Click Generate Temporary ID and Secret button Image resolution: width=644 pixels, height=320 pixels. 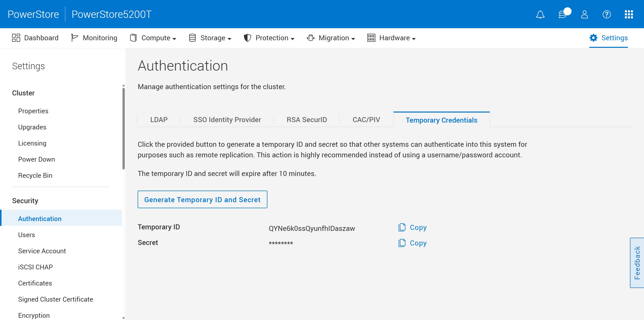[x=202, y=199]
